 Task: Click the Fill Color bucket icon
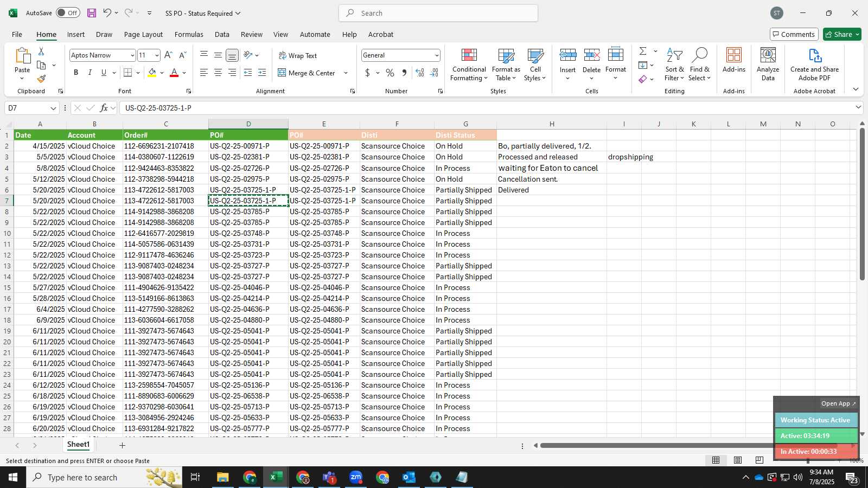click(x=152, y=73)
